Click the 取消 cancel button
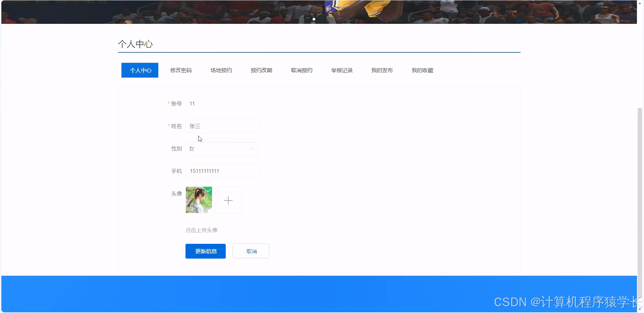 (251, 251)
